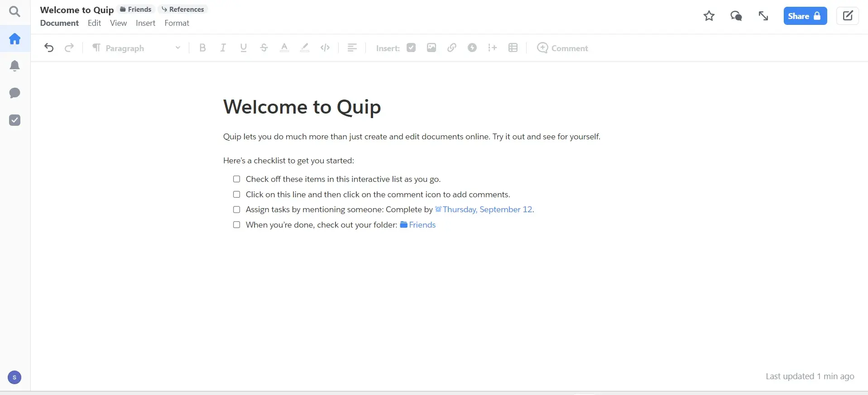The width and height of the screenshot is (868, 395).
Task: Open the highlight color tool
Action: [305, 48]
